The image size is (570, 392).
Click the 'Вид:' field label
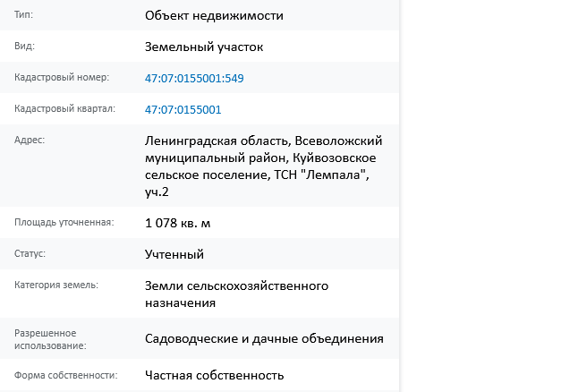(x=24, y=46)
